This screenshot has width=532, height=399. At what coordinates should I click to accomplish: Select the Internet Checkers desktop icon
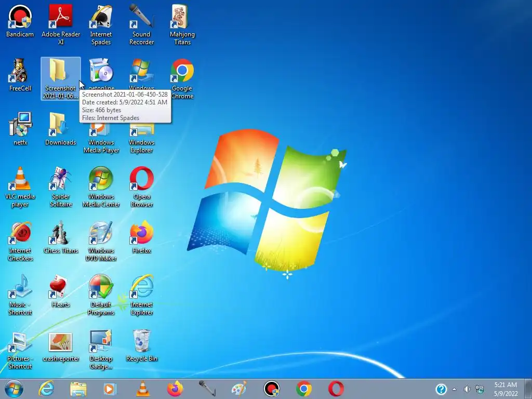click(20, 241)
